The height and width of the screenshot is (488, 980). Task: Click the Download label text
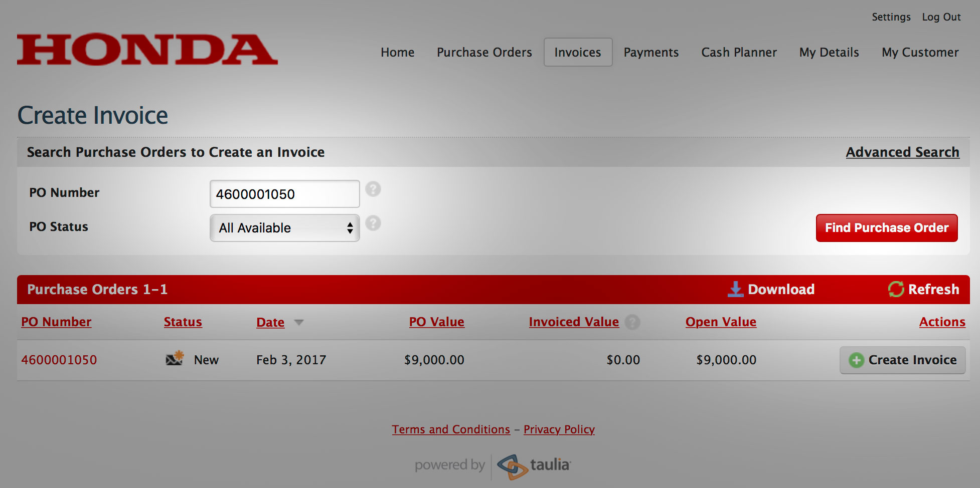tap(781, 289)
